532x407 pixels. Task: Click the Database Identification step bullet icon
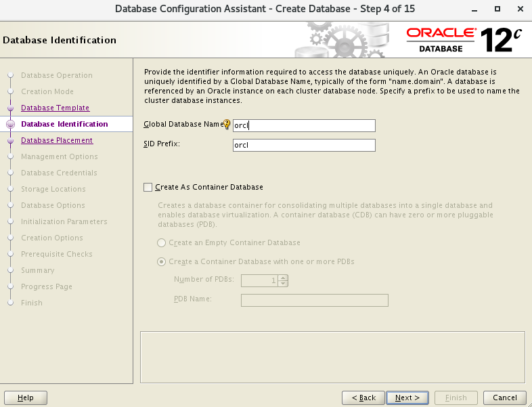[x=11, y=124]
